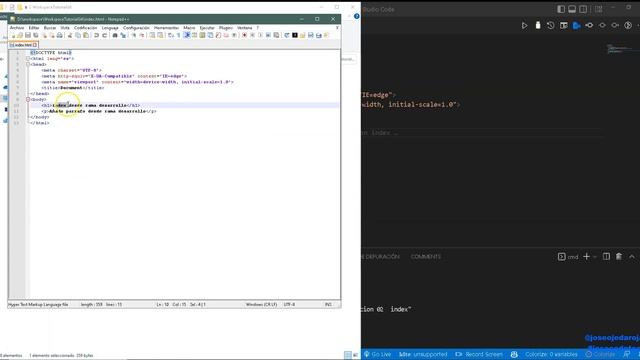640x360 pixels.
Task: Click the VS Code minimap
Action: (620, 49)
